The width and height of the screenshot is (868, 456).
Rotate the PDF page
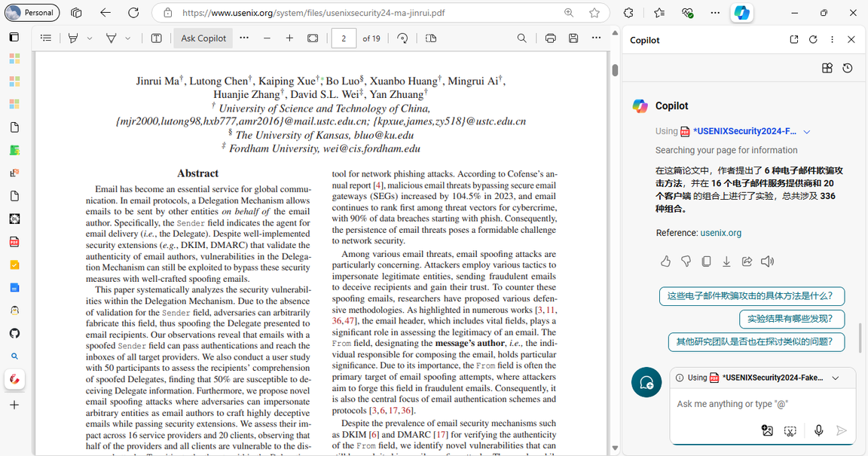(402, 38)
